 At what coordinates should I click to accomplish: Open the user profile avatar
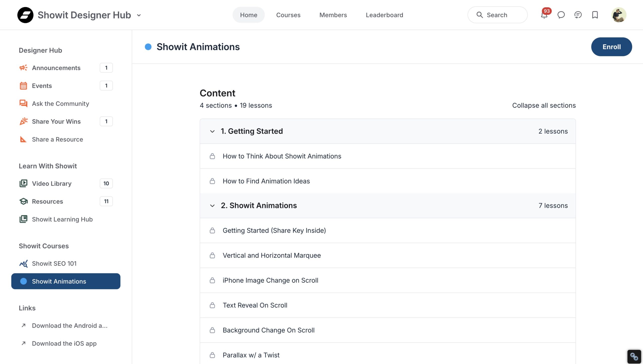[619, 15]
